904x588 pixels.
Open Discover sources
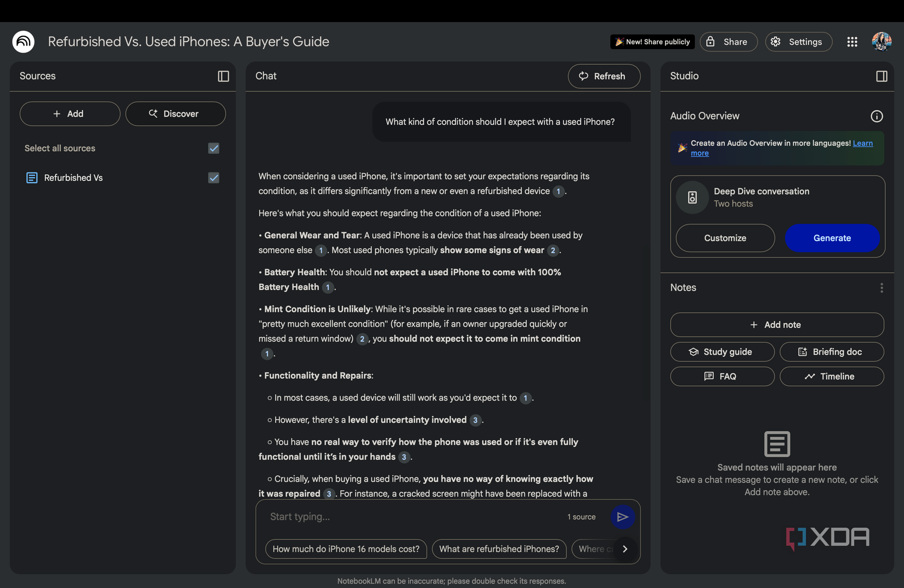(x=175, y=114)
